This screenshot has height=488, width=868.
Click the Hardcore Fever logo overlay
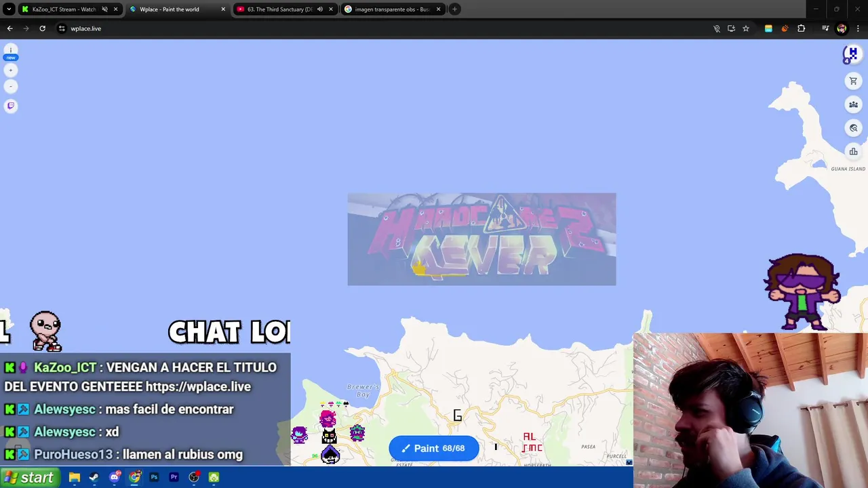click(x=481, y=239)
